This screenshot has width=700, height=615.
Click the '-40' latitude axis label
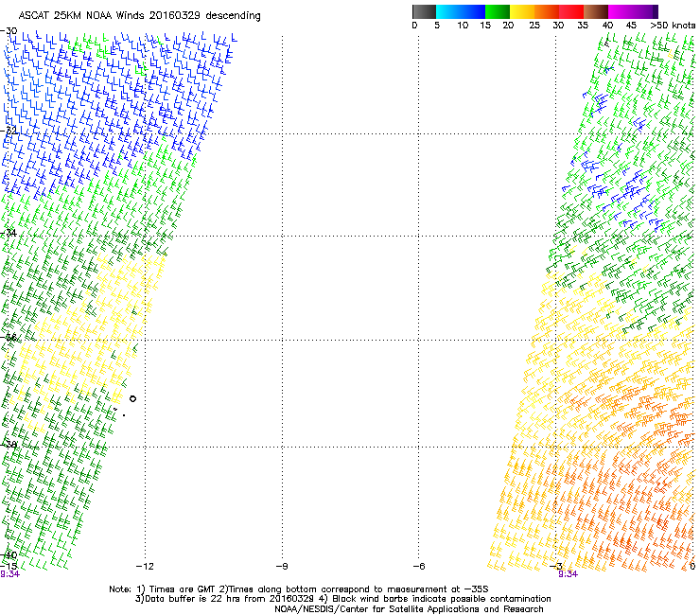pyautogui.click(x=9, y=555)
